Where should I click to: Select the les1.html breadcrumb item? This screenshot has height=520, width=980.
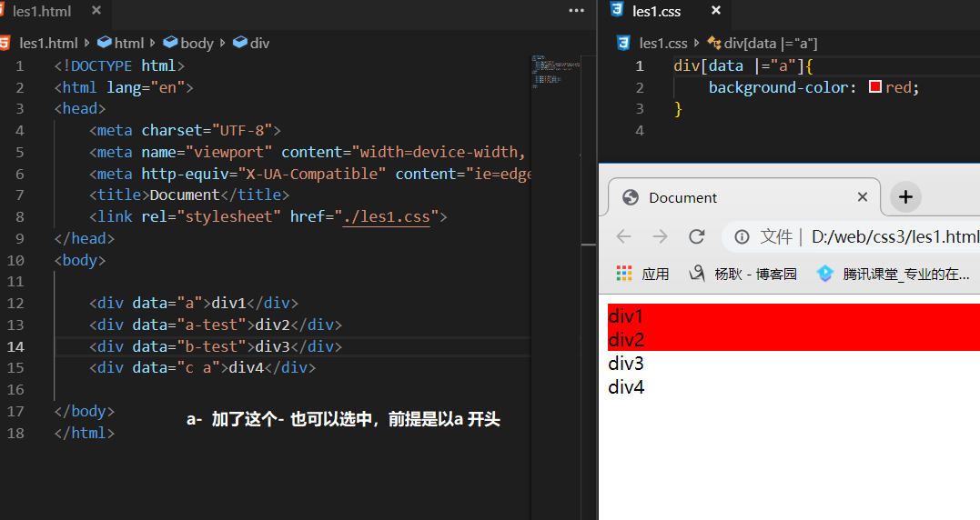(x=48, y=43)
